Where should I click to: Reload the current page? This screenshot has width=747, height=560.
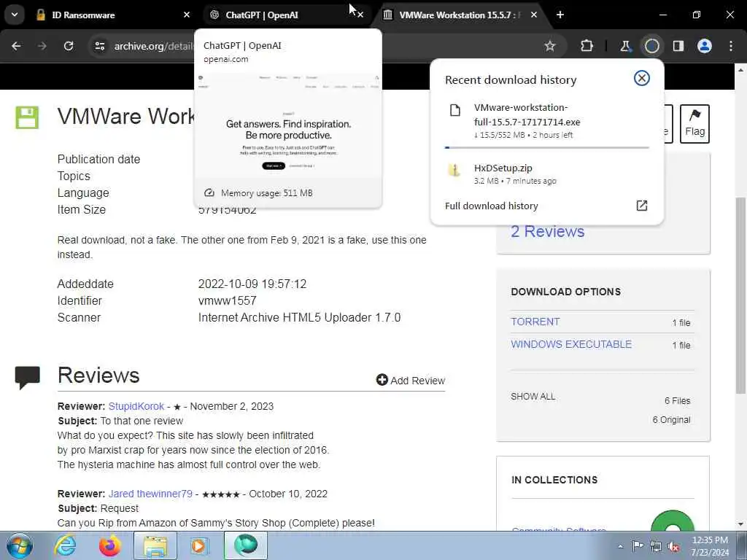tap(69, 46)
